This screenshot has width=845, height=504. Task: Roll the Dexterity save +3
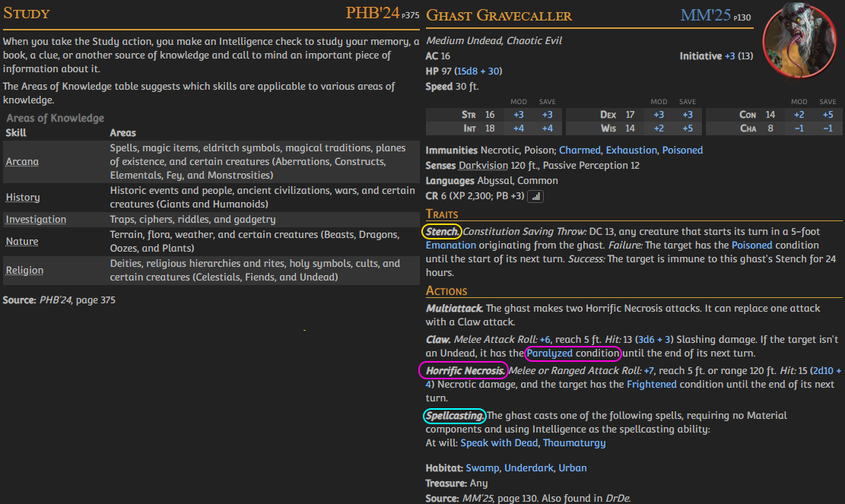pos(688,115)
